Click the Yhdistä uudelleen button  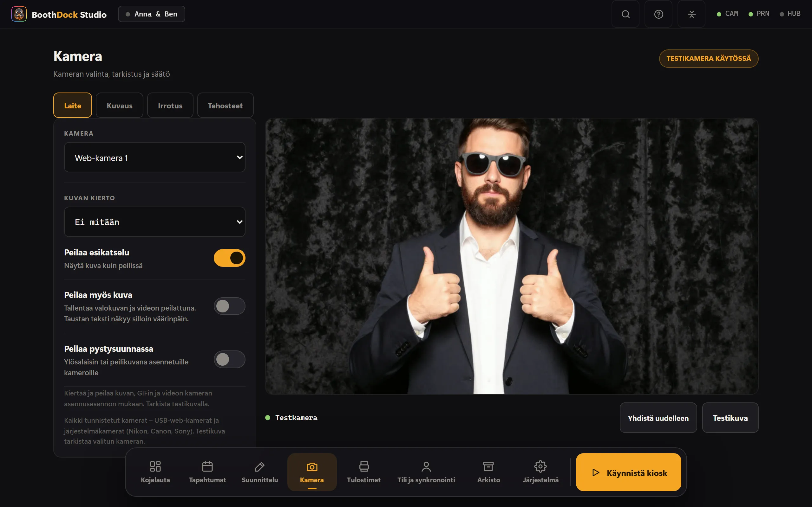point(658,418)
